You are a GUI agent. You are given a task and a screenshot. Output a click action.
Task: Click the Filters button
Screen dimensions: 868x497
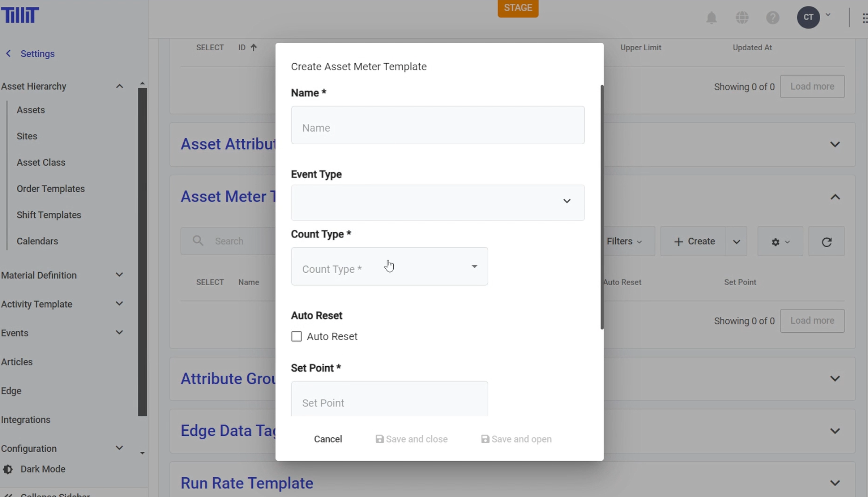pos(624,241)
